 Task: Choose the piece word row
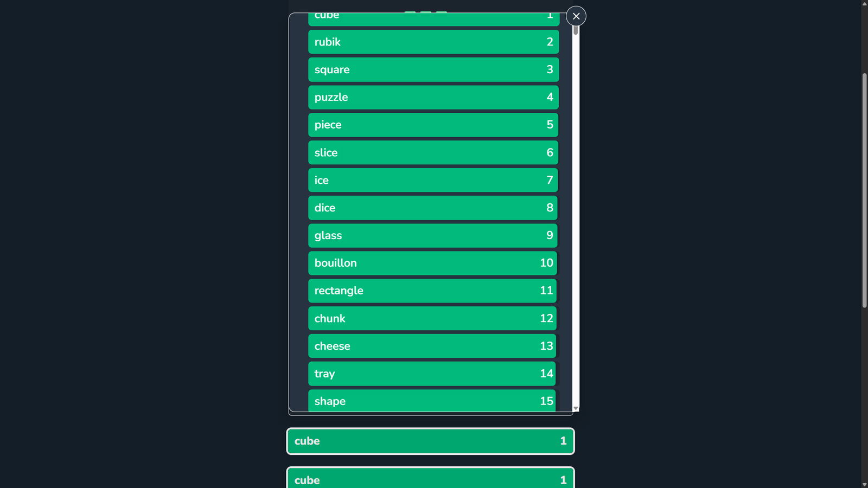coord(433,125)
